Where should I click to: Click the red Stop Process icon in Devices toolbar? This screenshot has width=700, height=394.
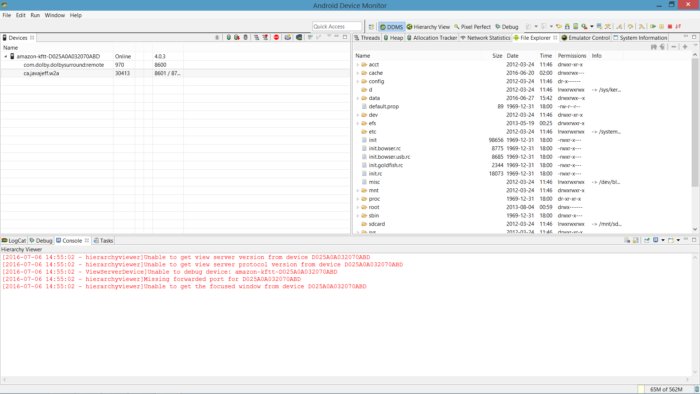tap(276, 37)
